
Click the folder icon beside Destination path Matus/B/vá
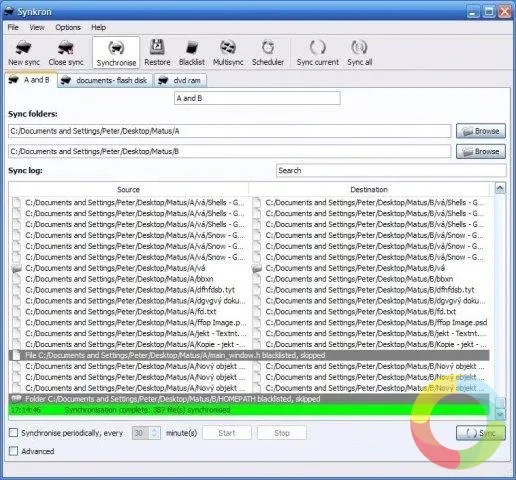click(257, 268)
